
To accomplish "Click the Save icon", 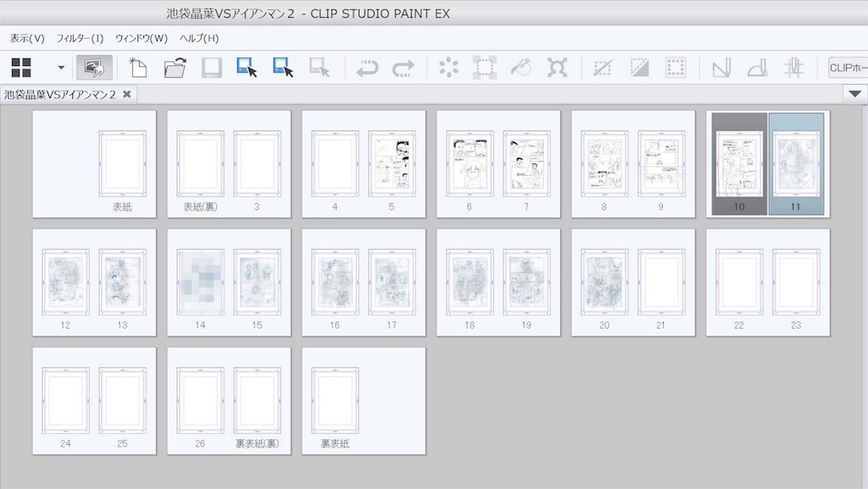I will [x=211, y=68].
